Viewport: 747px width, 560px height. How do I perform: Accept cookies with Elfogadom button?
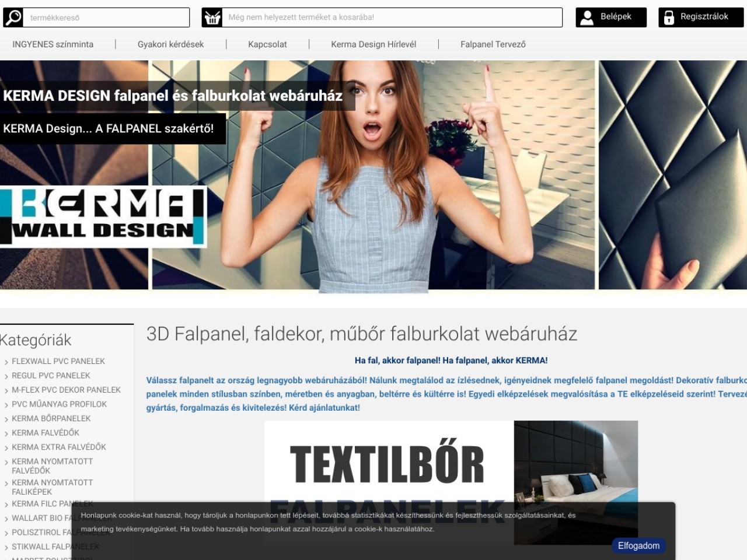(x=638, y=546)
